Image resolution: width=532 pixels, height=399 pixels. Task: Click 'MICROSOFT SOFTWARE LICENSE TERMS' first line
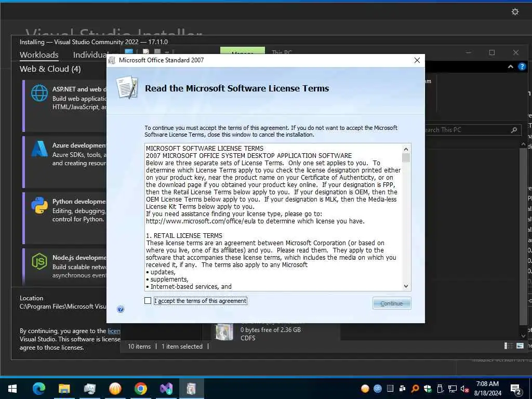205,149
